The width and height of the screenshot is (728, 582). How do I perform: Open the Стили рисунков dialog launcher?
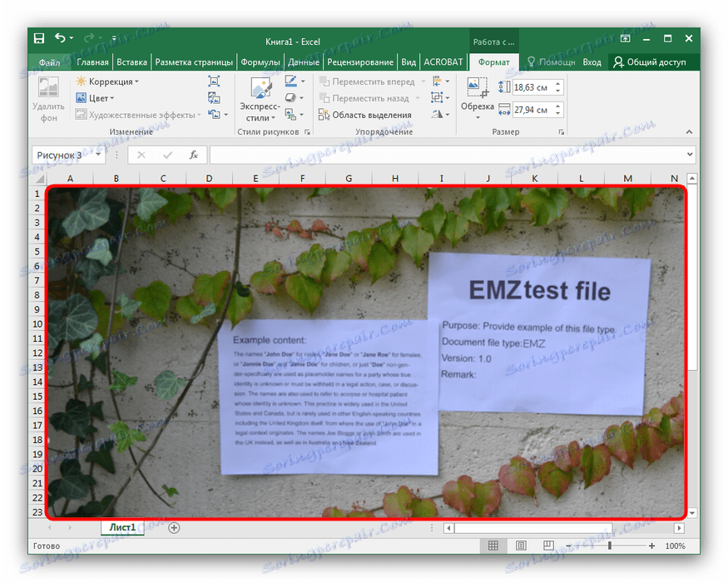coord(307,132)
